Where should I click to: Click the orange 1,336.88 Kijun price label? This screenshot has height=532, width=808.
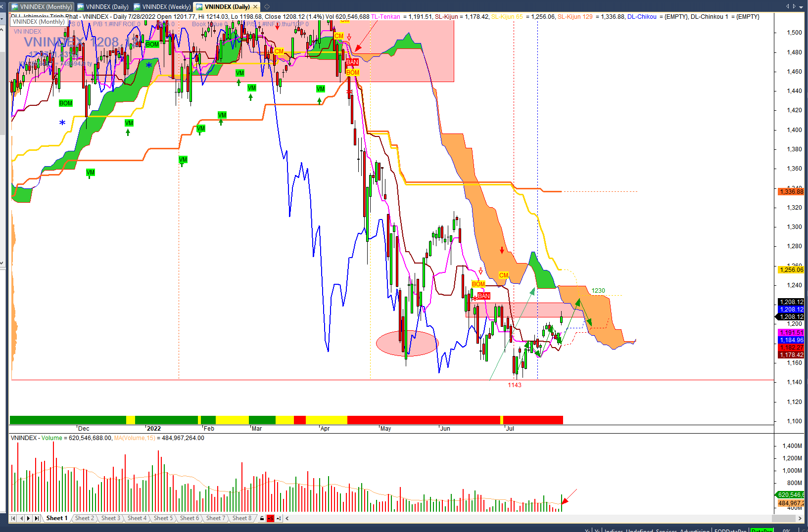pos(791,192)
